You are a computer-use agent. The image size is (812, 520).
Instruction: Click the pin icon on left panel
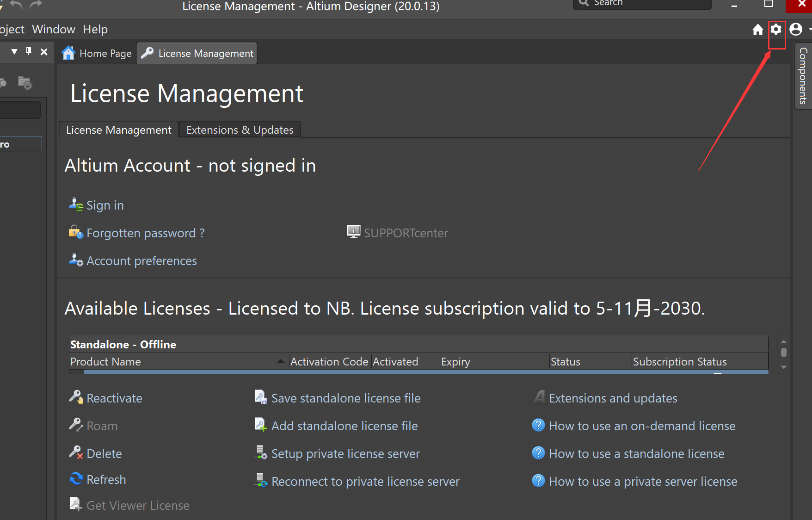pyautogui.click(x=29, y=51)
